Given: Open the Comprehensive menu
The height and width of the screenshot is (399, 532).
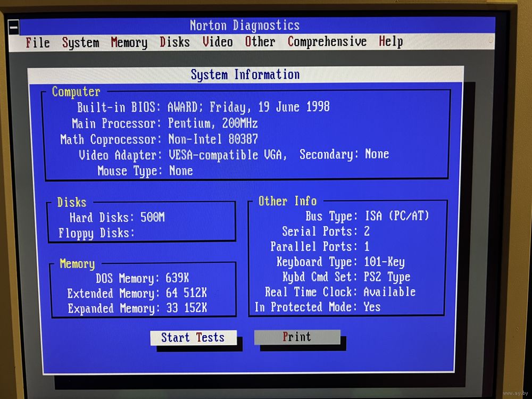Looking at the screenshot, I should [x=327, y=41].
